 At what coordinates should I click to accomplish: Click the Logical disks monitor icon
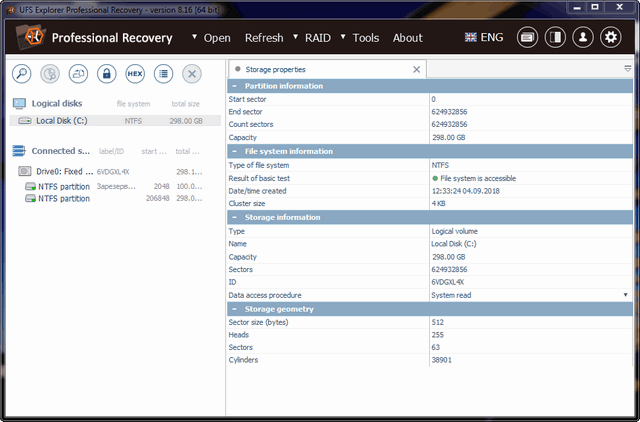19,104
